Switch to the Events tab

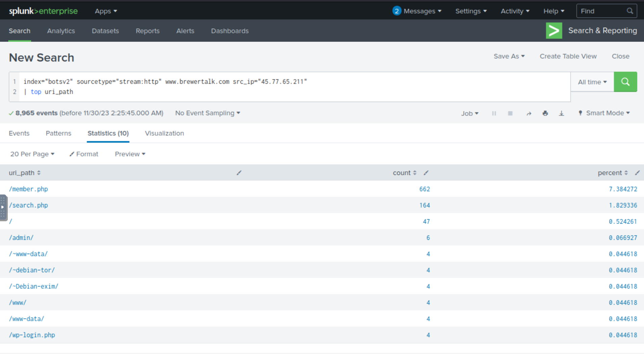19,133
